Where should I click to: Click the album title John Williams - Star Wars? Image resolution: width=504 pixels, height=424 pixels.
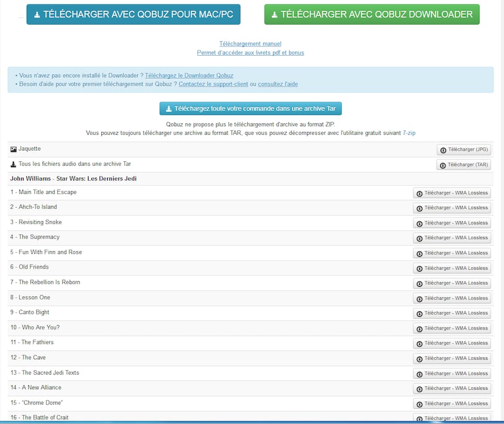(73, 178)
